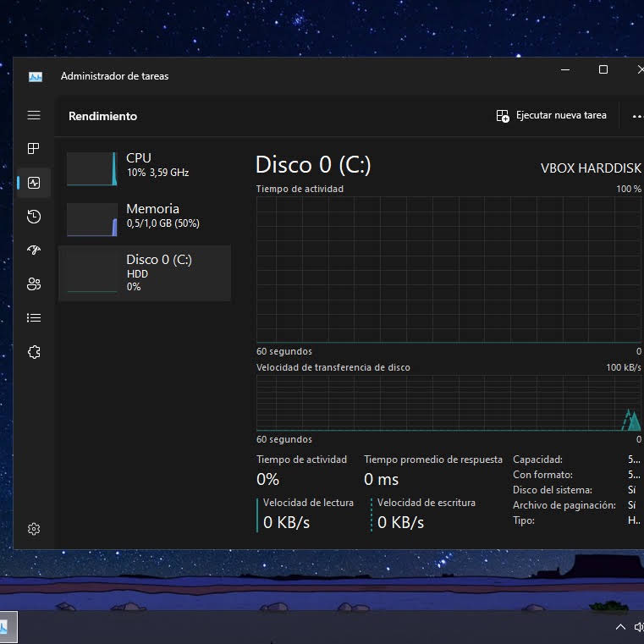Click the Velocidad de escritura 0 KB/s value
Screen dimensions: 644x644
click(400, 522)
